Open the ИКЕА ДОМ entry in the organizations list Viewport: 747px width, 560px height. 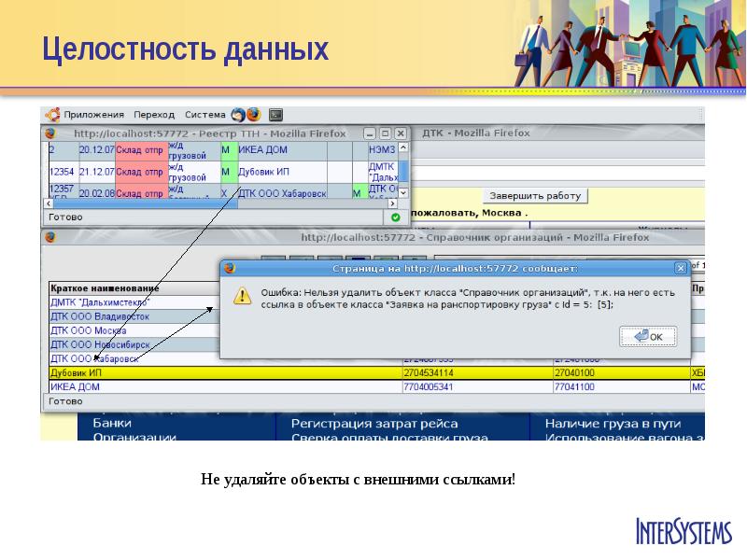pyautogui.click(x=76, y=386)
